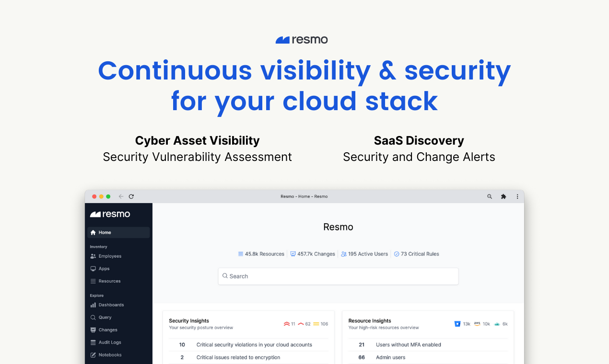This screenshot has width=609, height=364.
Task: Click the 73 Critical Rules stat link
Action: pyautogui.click(x=417, y=254)
